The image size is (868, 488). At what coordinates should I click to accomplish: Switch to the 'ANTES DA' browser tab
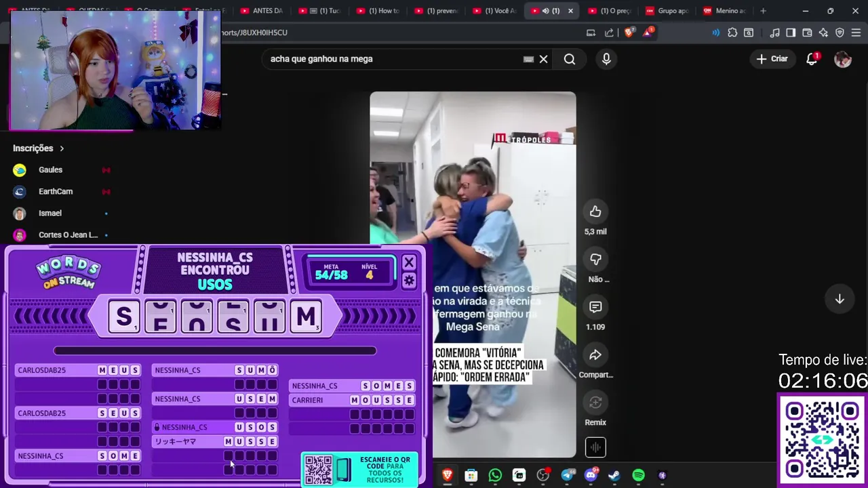click(x=261, y=11)
